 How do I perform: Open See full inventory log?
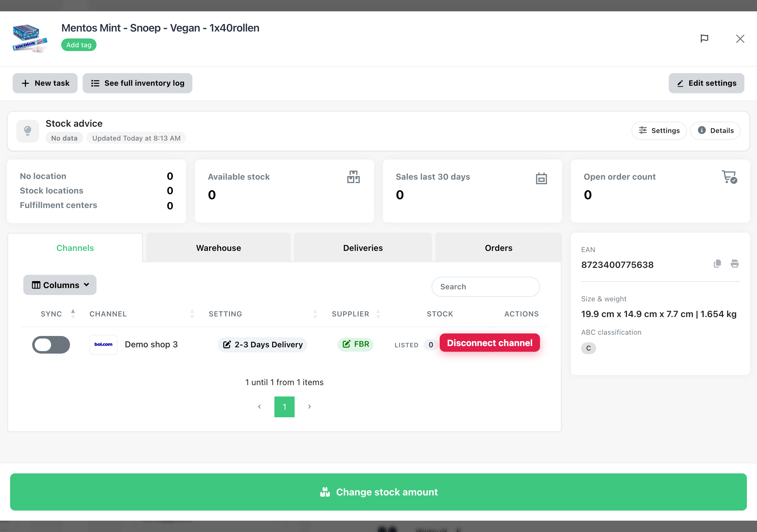pyautogui.click(x=137, y=83)
